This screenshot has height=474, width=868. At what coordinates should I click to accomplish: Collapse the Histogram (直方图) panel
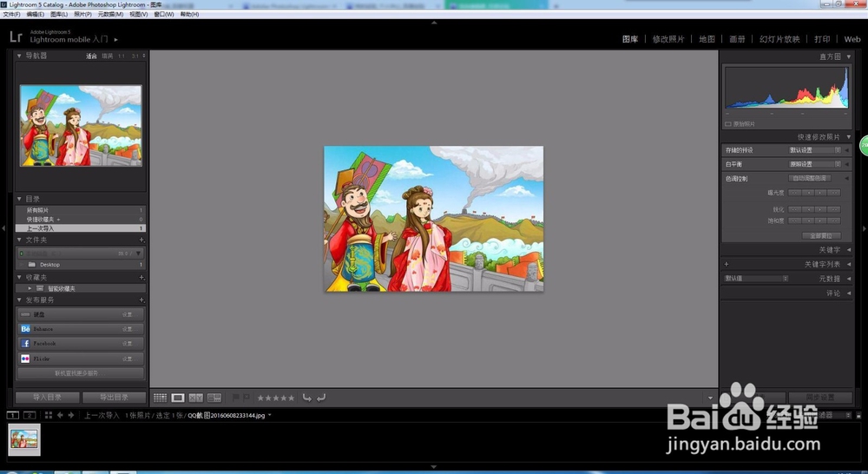(849, 56)
